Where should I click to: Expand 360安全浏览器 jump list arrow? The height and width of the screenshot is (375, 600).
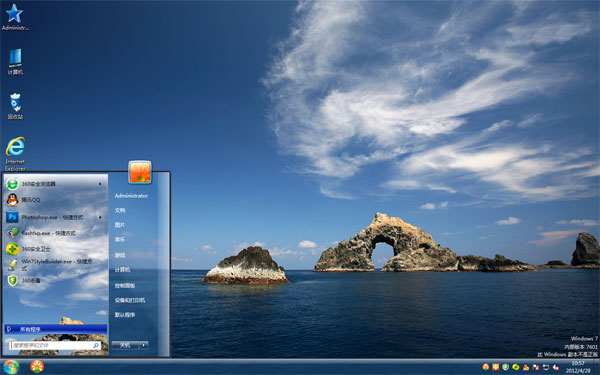tap(100, 184)
